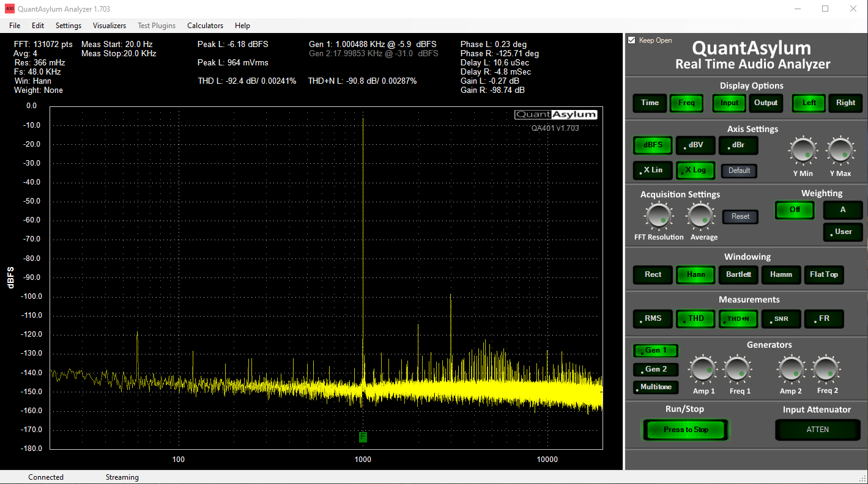Viewport: 868px width, 484px height.
Task: Toggle Weighting Off button
Action: [795, 210]
